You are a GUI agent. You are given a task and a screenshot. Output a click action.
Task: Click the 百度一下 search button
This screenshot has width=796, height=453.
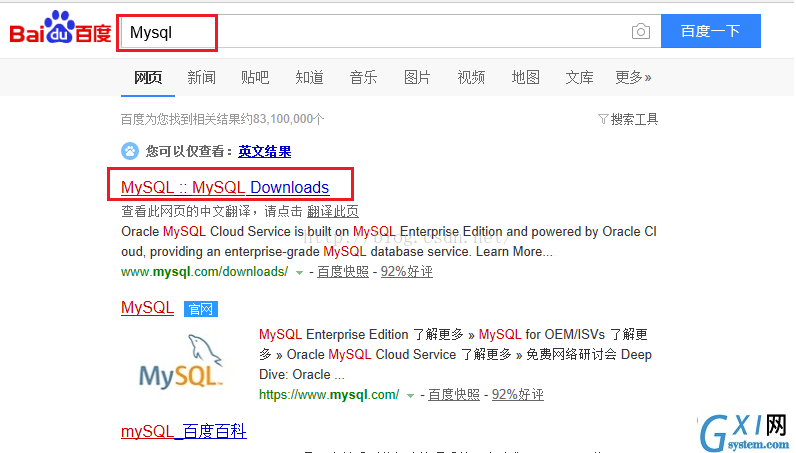coord(711,31)
